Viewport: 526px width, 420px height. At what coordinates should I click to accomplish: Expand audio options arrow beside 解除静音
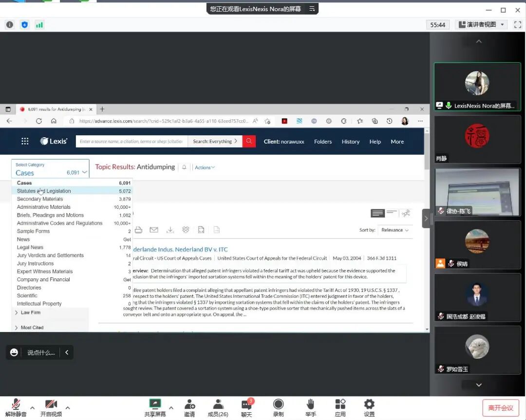click(x=33, y=408)
